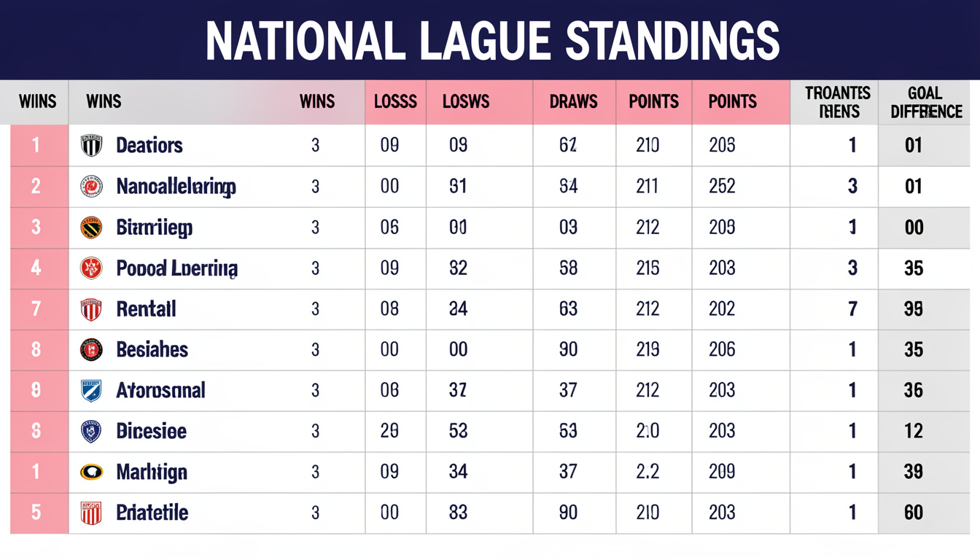The width and height of the screenshot is (980, 560).
Task: Sort by the DRAWS column header
Action: click(x=574, y=102)
